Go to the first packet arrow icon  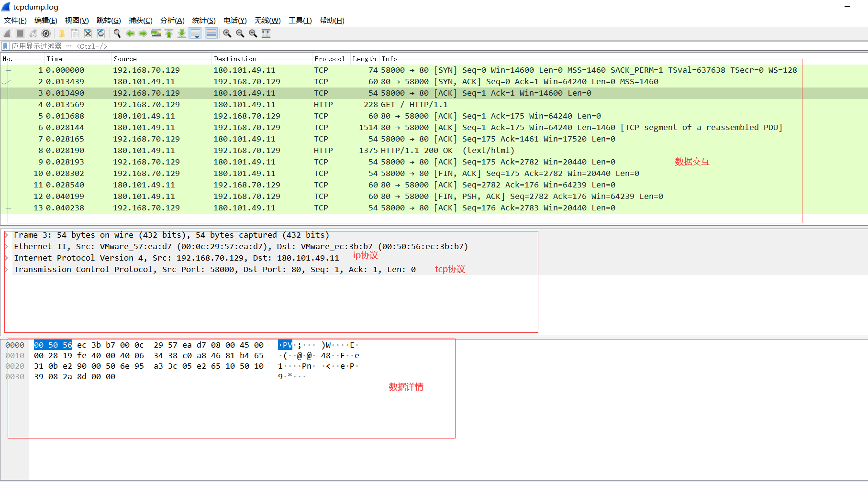coord(169,33)
